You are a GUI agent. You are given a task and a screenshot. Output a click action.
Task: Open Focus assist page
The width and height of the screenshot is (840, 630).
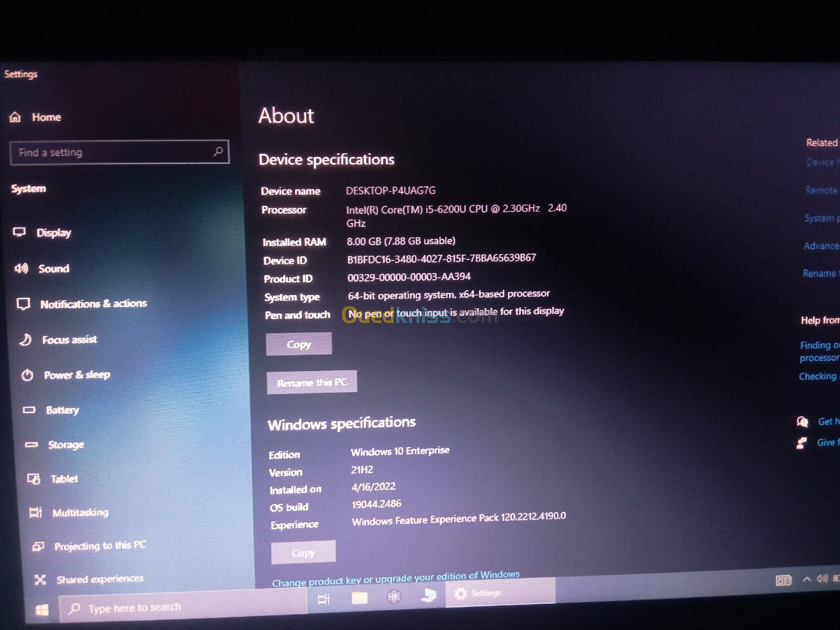[x=70, y=340]
